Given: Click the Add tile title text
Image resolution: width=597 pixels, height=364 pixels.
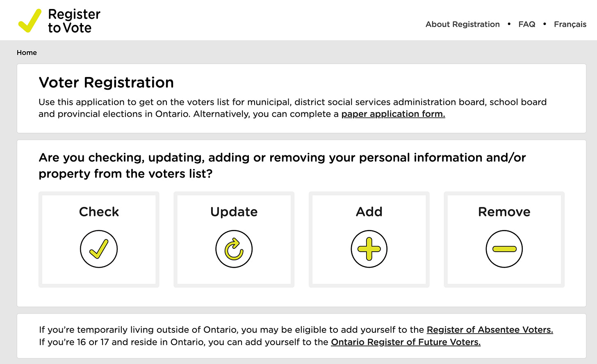Looking at the screenshot, I should pyautogui.click(x=369, y=212).
